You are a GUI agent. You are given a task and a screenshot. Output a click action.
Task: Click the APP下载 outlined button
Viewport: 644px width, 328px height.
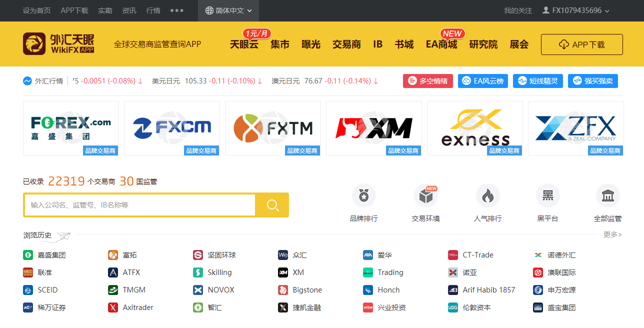[582, 44]
